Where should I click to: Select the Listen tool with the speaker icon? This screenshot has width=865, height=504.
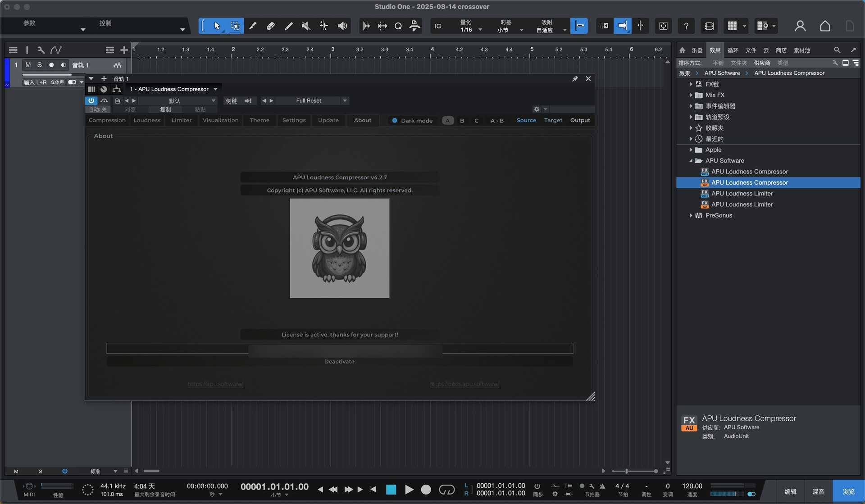(x=342, y=26)
